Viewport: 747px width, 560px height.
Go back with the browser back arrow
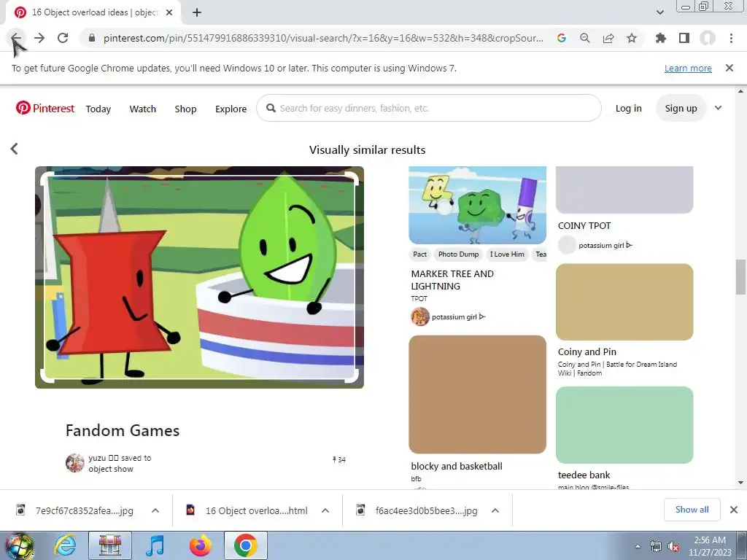16,38
